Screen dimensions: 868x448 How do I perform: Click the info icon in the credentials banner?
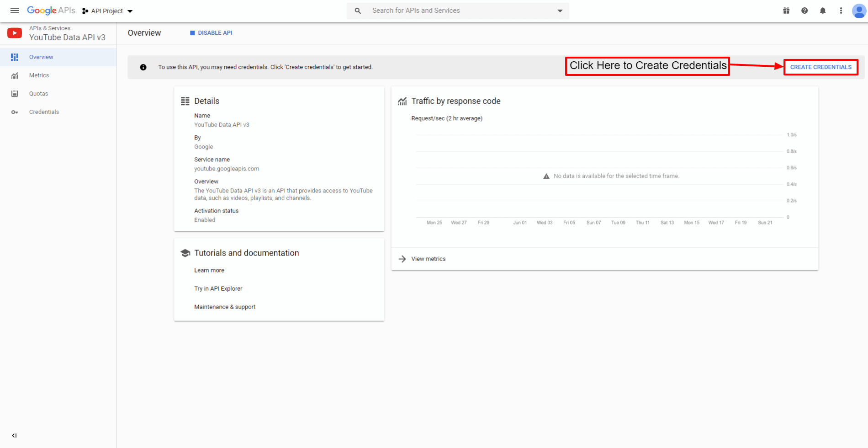(x=143, y=67)
